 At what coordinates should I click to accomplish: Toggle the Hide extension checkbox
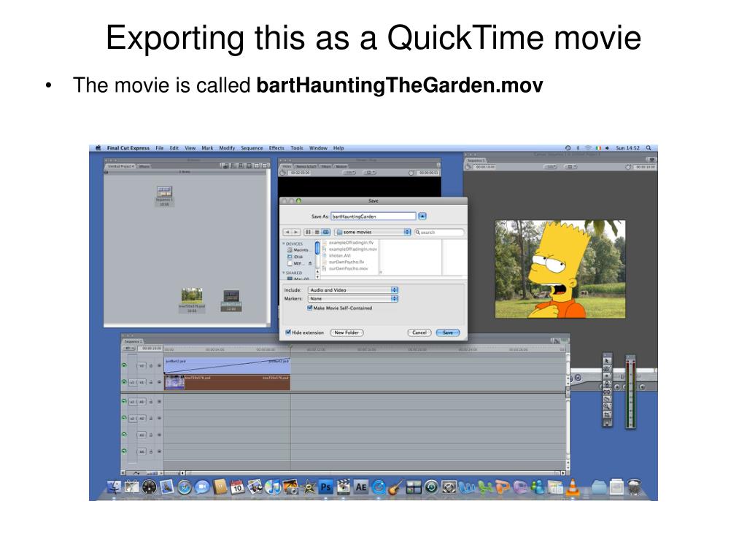point(288,332)
